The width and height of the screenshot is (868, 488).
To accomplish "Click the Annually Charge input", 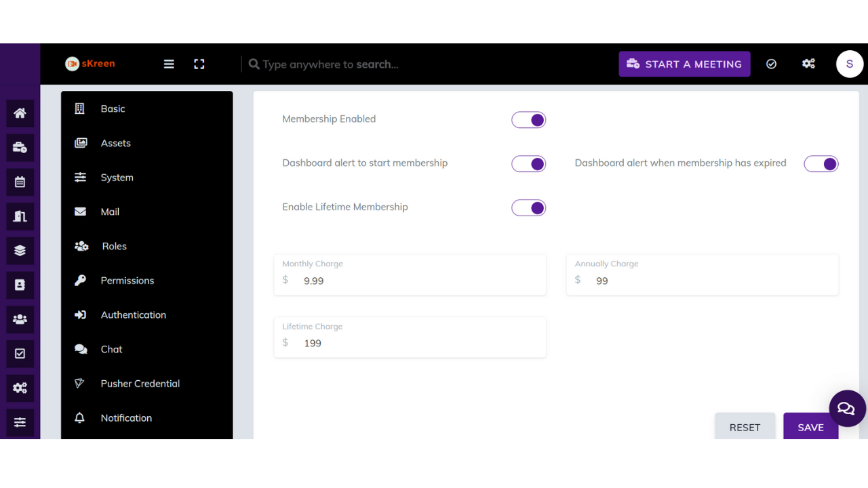I will coord(703,274).
